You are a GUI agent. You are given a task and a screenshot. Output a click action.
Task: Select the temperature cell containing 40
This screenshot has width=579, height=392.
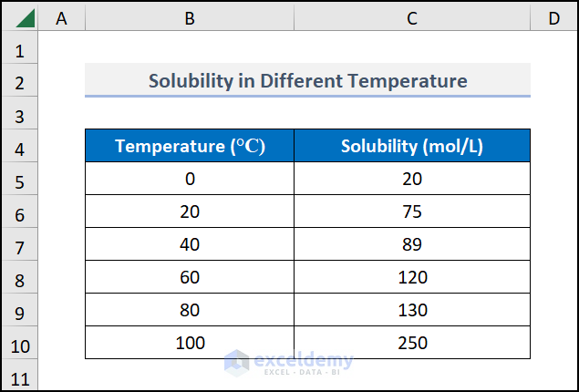click(x=190, y=244)
